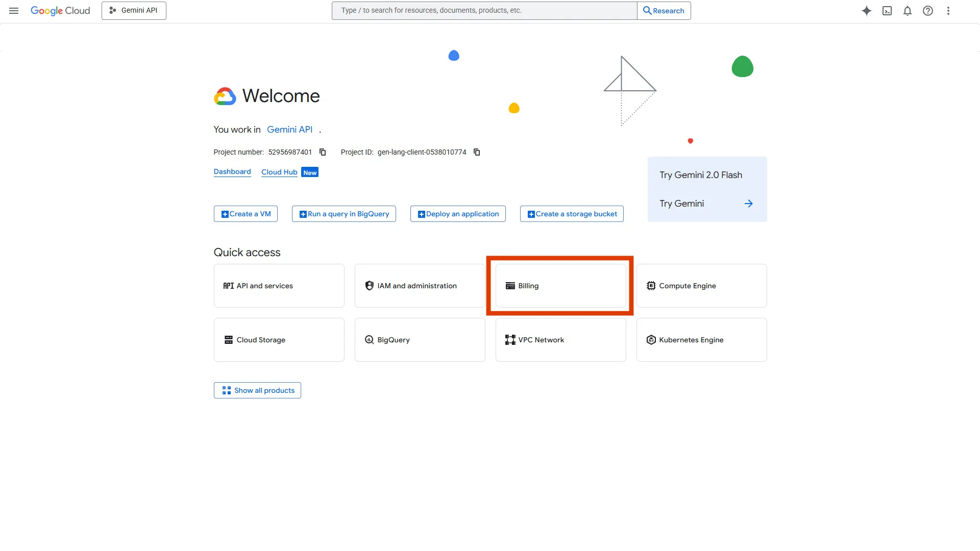Image resolution: width=980 pixels, height=551 pixels.
Task: Open the help question mark icon
Action: click(x=928, y=11)
